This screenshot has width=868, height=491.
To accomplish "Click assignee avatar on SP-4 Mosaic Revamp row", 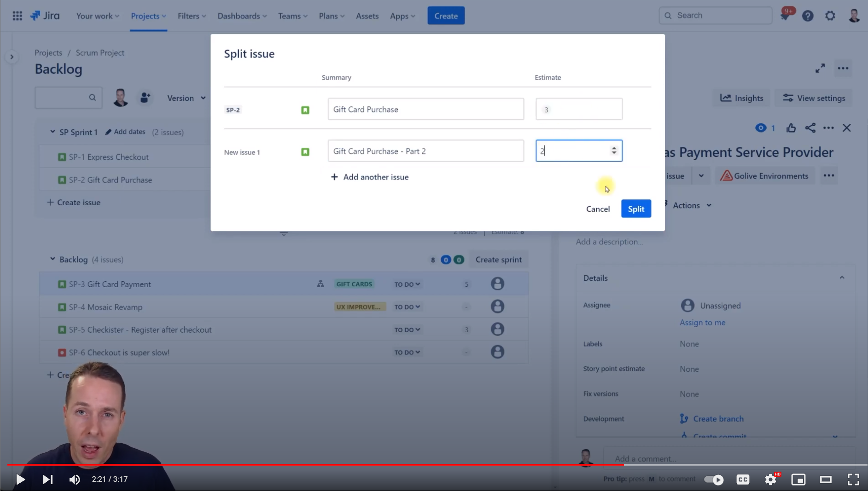I will (497, 306).
